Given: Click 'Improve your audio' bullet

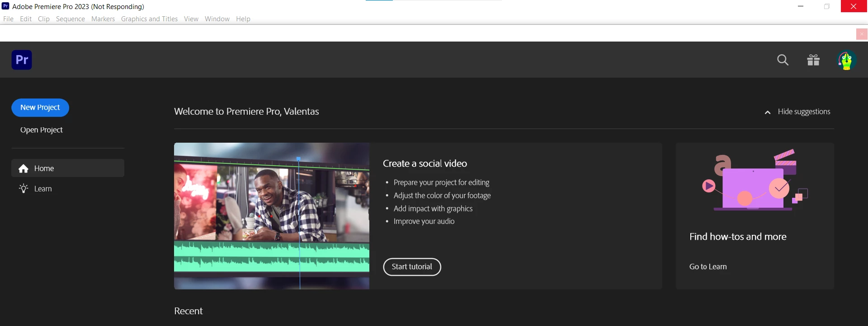Looking at the screenshot, I should (424, 221).
